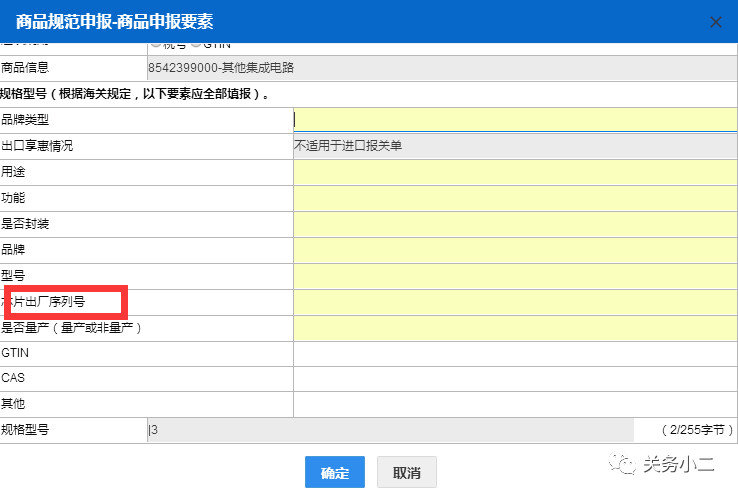Click the 出口享惠情况 disabled field
The width and height of the screenshot is (738, 496).
(514, 146)
